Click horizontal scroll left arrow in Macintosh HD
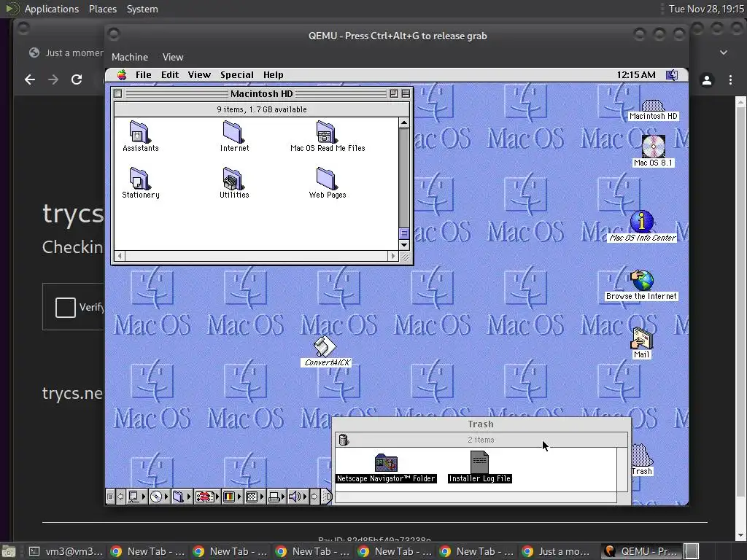747x560 pixels. click(x=120, y=256)
